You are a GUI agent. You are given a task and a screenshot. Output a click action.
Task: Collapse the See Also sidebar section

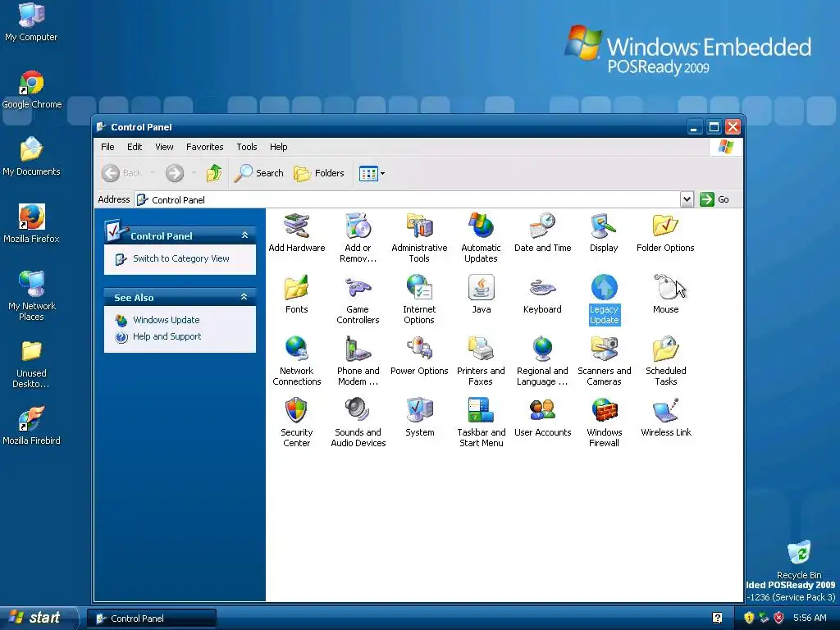[244, 297]
